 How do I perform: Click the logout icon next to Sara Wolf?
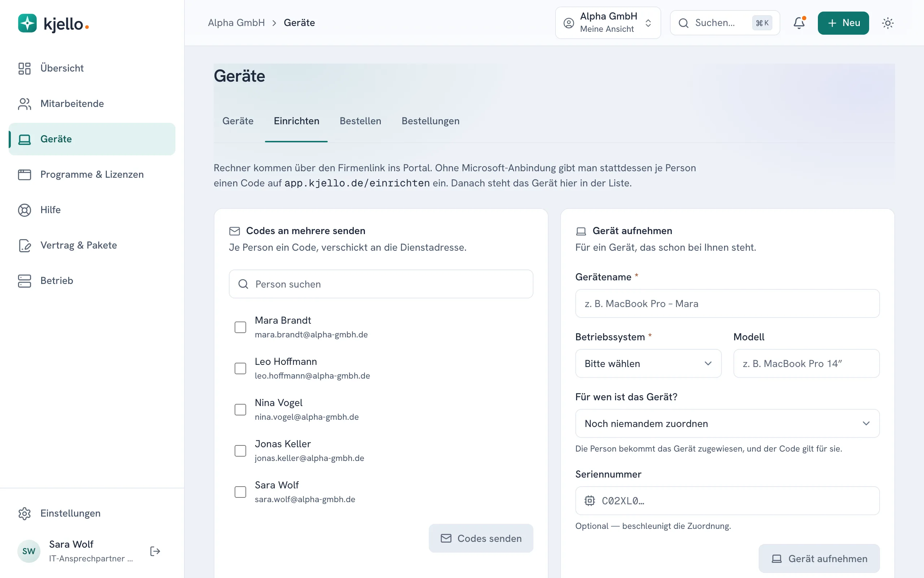(x=155, y=551)
